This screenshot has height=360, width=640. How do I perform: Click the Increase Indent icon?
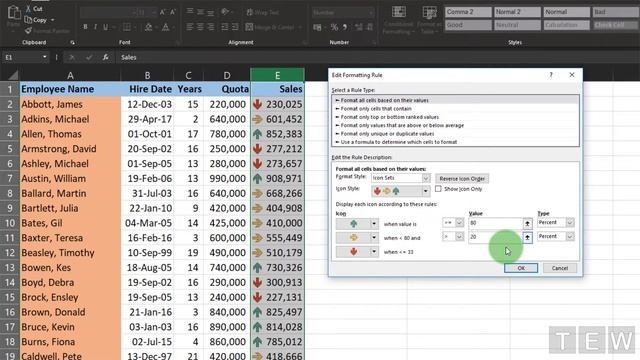[x=235, y=27]
